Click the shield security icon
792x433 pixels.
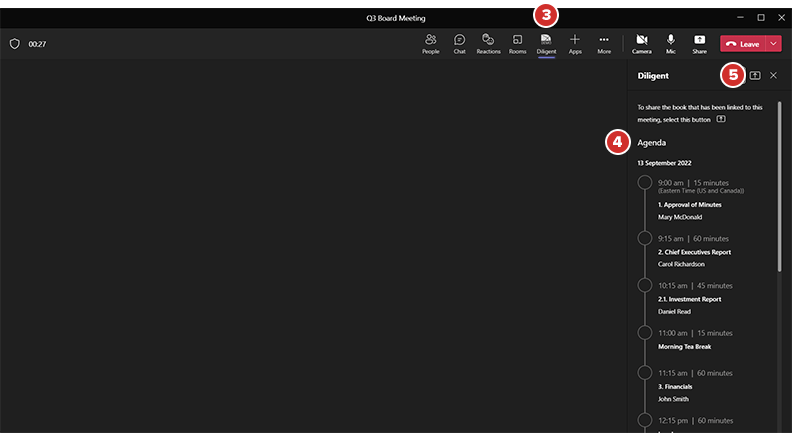[x=14, y=44]
